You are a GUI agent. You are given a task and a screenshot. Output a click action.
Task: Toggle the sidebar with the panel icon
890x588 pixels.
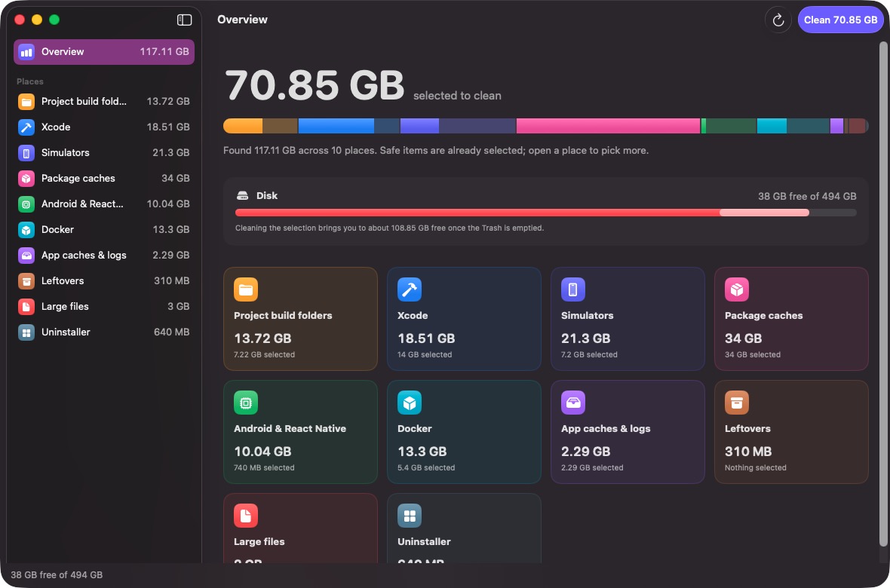click(x=185, y=20)
